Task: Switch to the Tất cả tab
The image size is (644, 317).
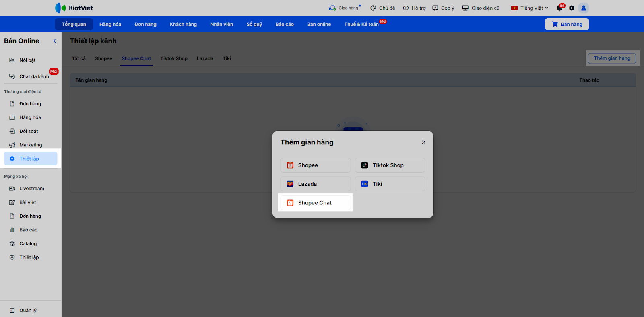Action: (x=79, y=58)
